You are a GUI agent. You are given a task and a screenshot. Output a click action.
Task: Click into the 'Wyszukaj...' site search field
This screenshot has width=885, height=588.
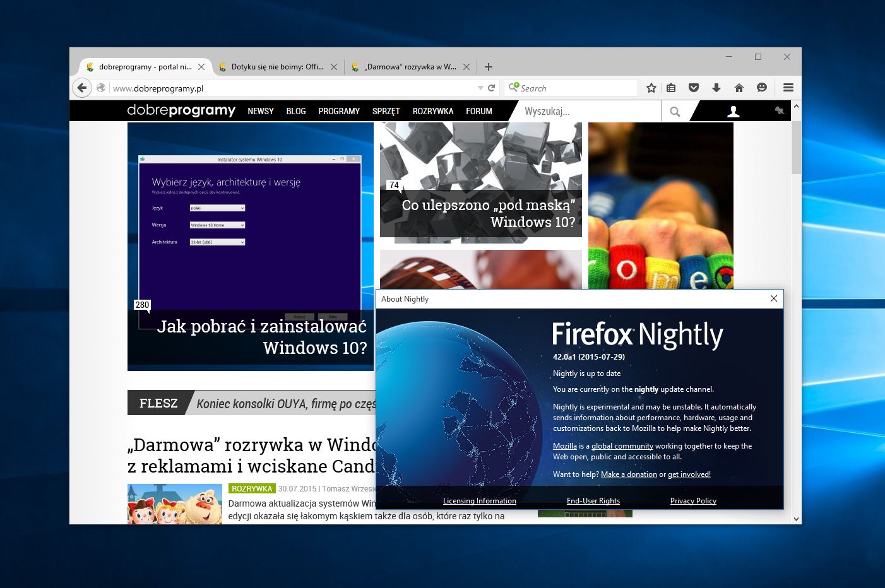(x=590, y=112)
